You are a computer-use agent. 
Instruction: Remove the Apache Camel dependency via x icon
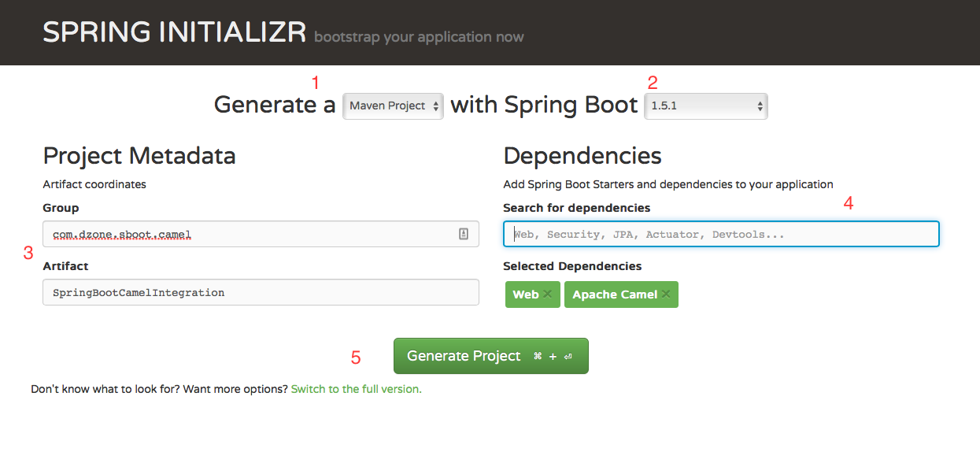[x=666, y=294]
